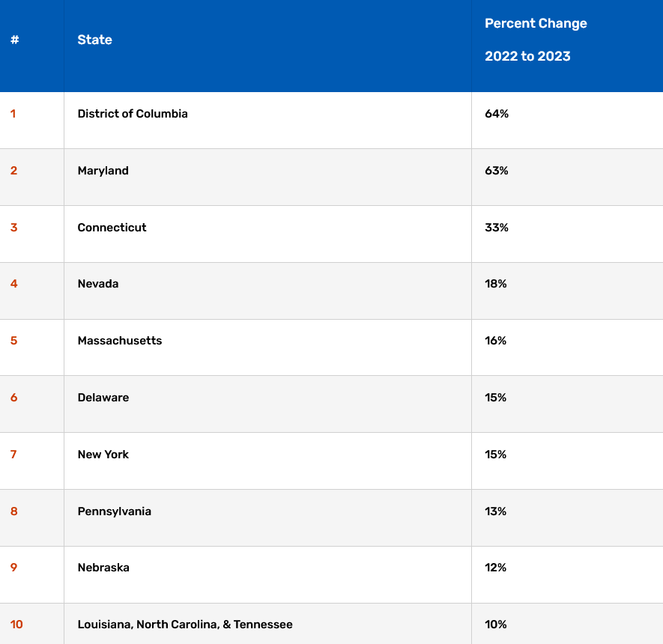This screenshot has width=663, height=644.
Task: Click the Connecticut row name
Action: click(x=112, y=228)
